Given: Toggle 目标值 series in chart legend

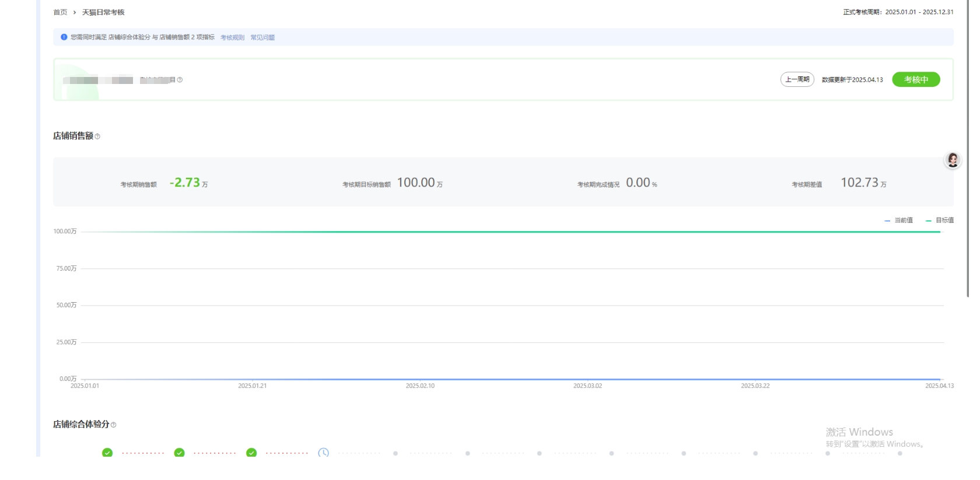Looking at the screenshot, I should point(940,220).
